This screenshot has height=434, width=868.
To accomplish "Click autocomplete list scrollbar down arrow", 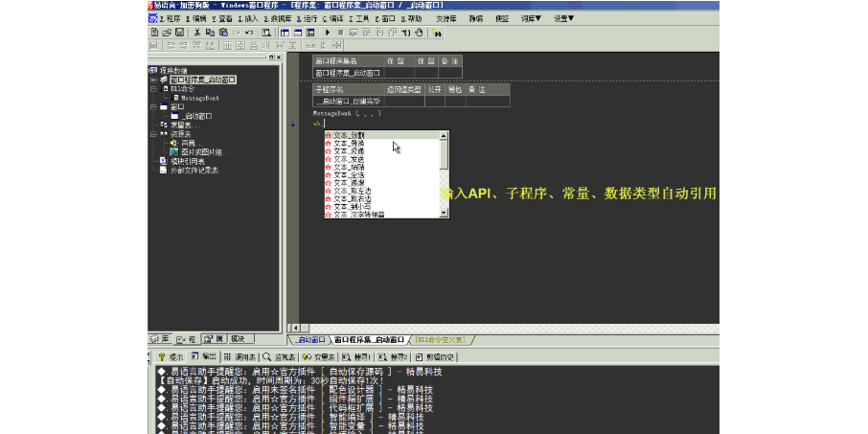I will pyautogui.click(x=443, y=214).
